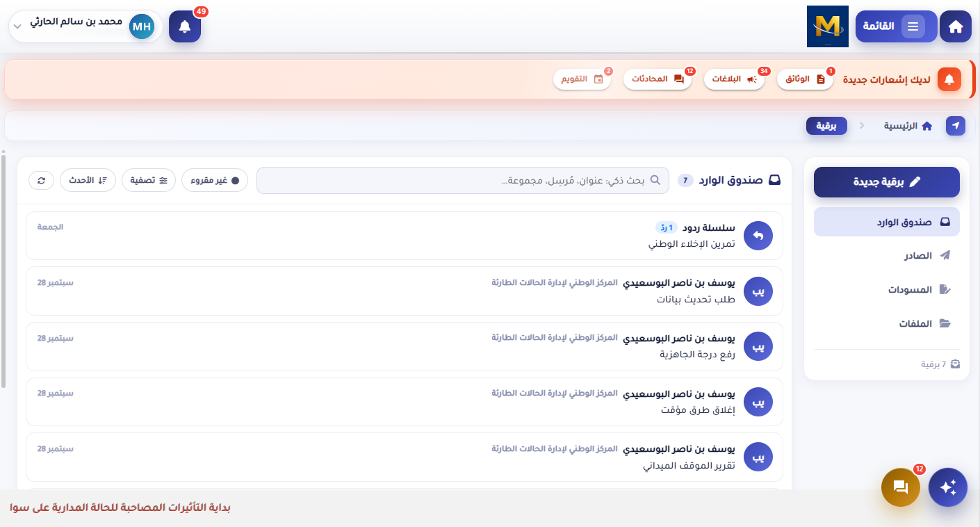The image size is (980, 527).
Task: Click the 1 ردّ reply count badge
Action: coord(666,227)
